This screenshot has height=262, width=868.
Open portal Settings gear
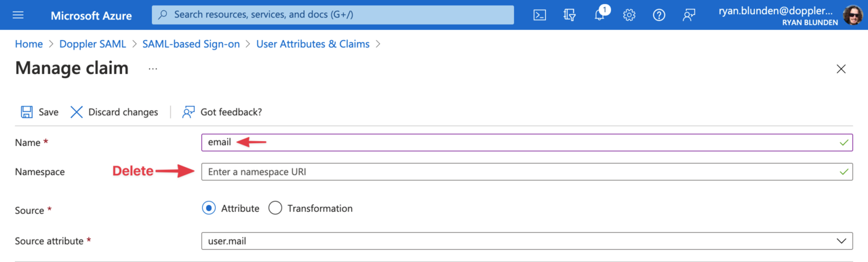629,15
